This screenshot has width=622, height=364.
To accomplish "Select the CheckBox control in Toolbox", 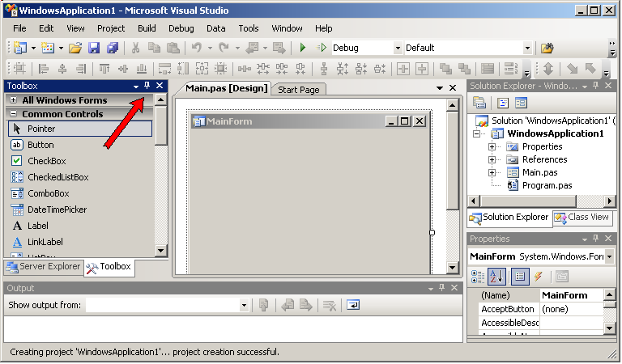I will point(46,161).
